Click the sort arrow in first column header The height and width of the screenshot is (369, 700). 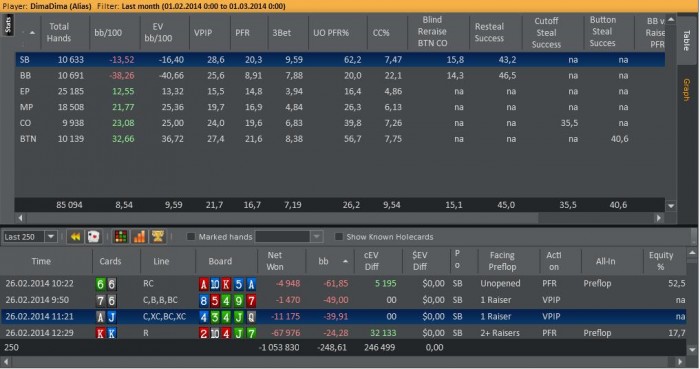pyautogui.click(x=32, y=33)
